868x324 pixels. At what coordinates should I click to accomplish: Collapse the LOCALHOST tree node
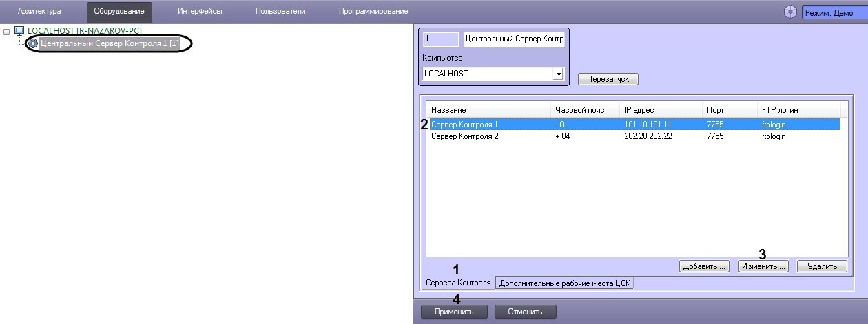7,32
